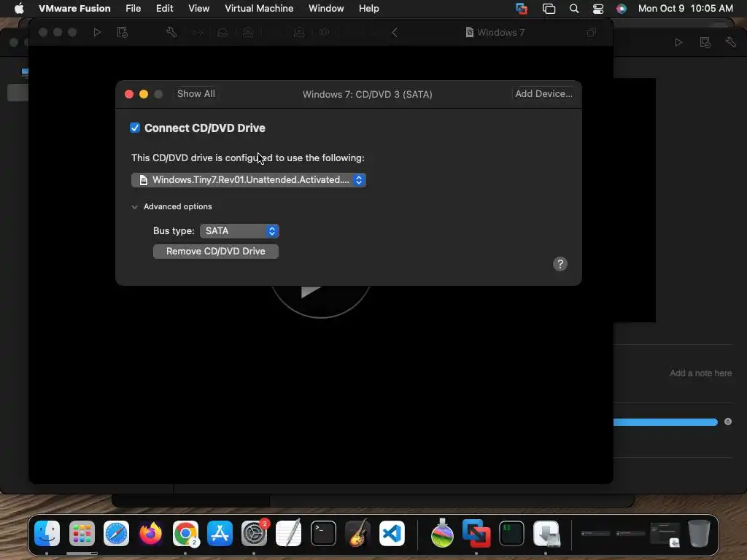The image size is (747, 560).
Task: Switch to VMware Fusion Dock icon
Action: point(476,533)
